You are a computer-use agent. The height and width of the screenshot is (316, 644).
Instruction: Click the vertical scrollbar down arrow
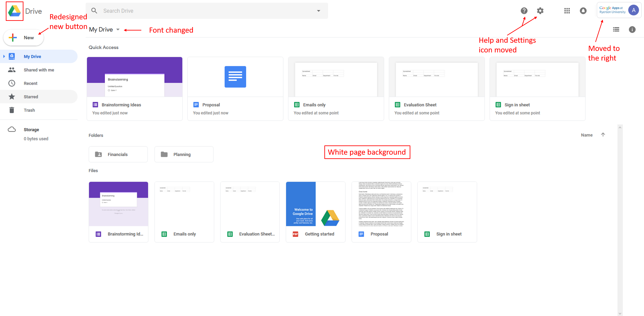coord(620,313)
